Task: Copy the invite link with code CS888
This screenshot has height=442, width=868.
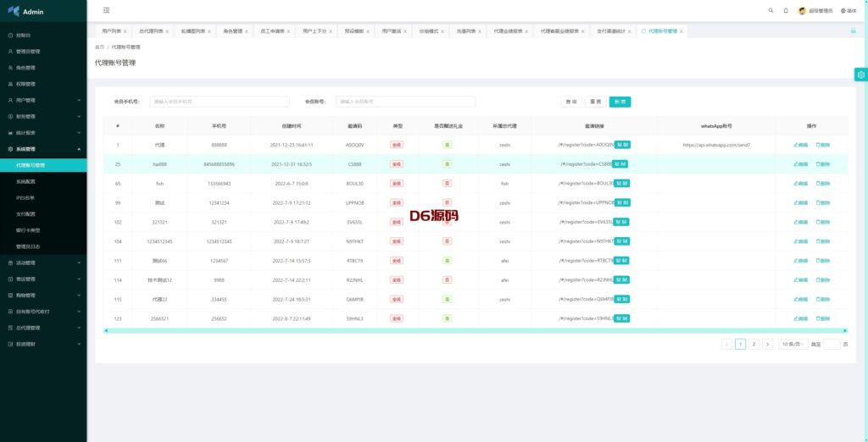Action: [x=620, y=164]
